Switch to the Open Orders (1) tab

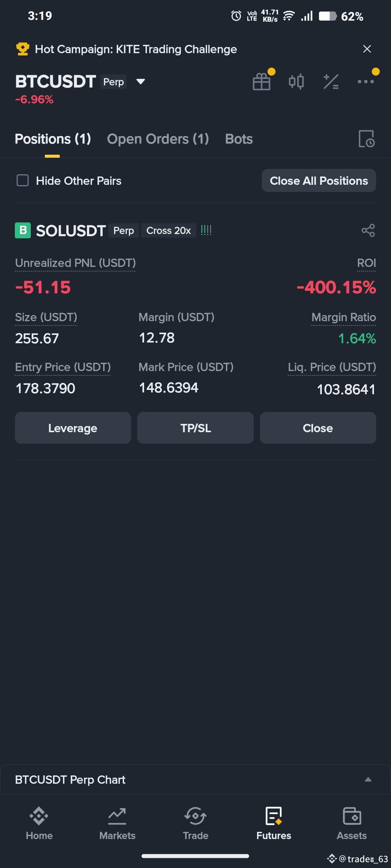click(x=158, y=139)
